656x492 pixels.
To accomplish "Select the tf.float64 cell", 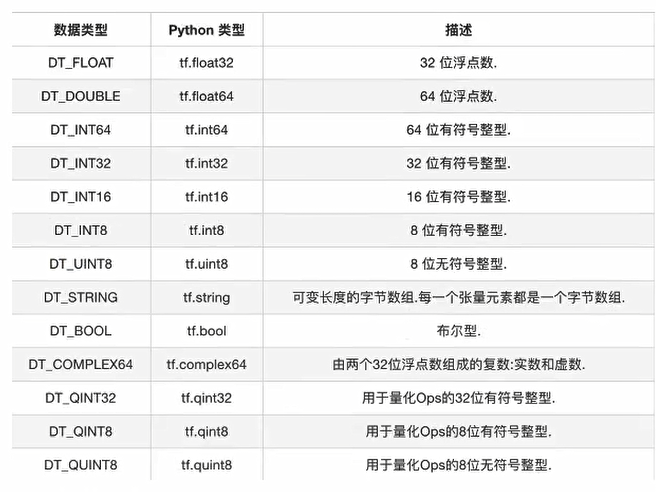I will [x=207, y=96].
